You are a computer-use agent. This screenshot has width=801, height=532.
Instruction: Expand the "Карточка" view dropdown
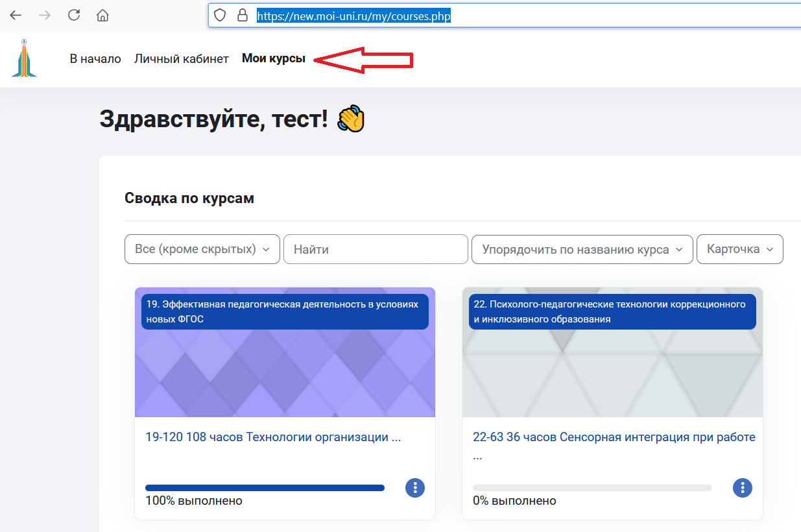pyautogui.click(x=739, y=249)
